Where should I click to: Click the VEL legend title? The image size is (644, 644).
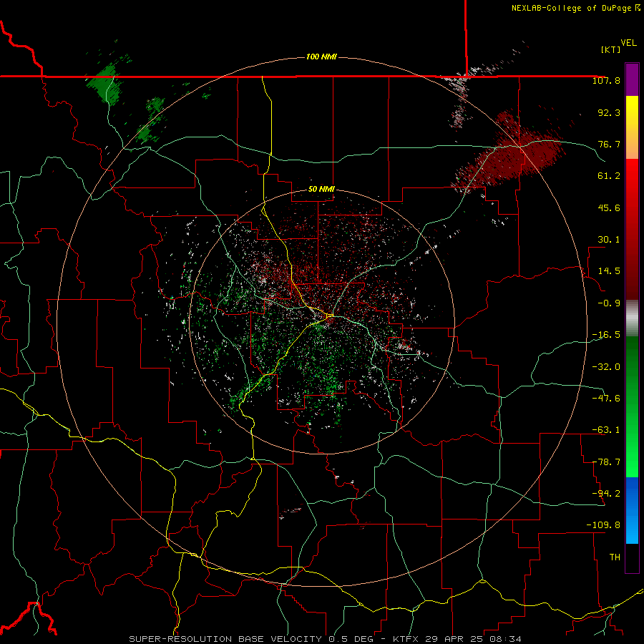[x=628, y=43]
